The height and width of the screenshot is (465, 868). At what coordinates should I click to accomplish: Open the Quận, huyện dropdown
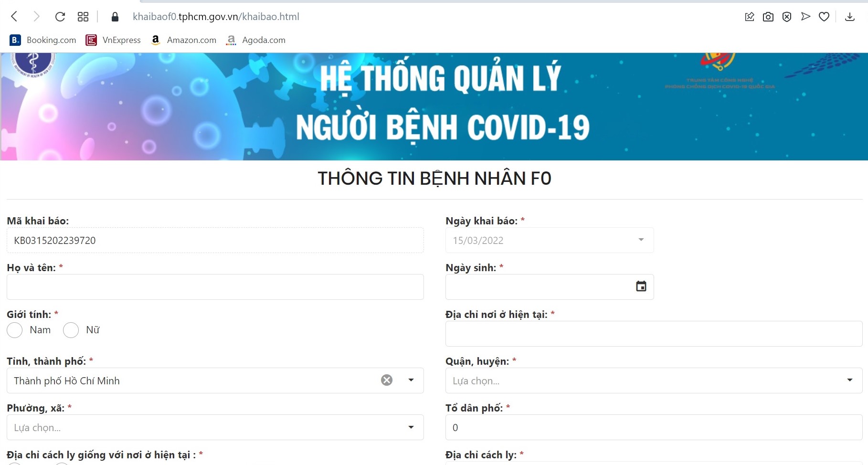click(x=850, y=380)
